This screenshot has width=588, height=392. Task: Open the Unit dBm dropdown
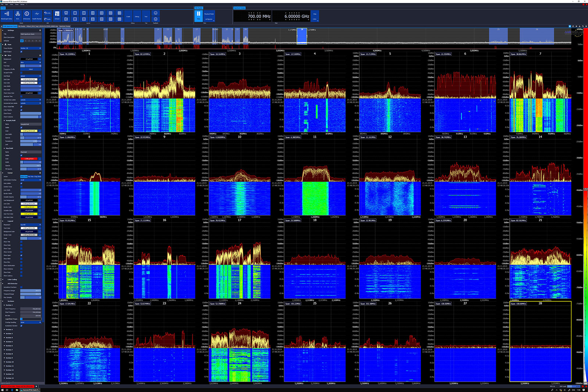(31, 62)
